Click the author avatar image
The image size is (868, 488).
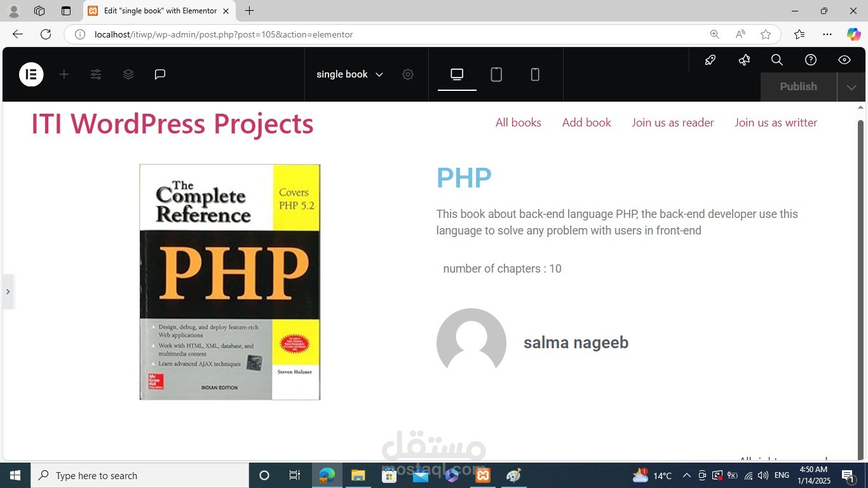click(x=471, y=340)
